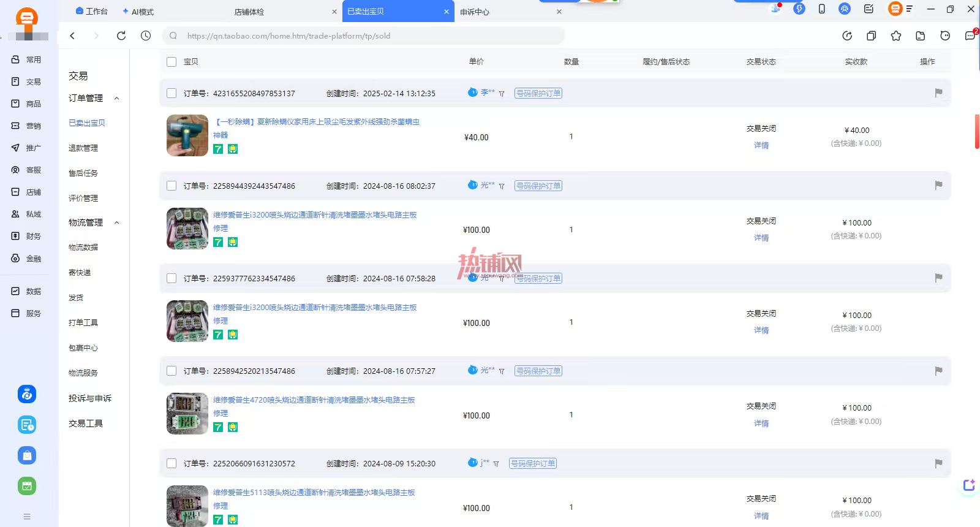Open browsing history with the clock icon
Screen dimensions: 980x527
(x=146, y=36)
